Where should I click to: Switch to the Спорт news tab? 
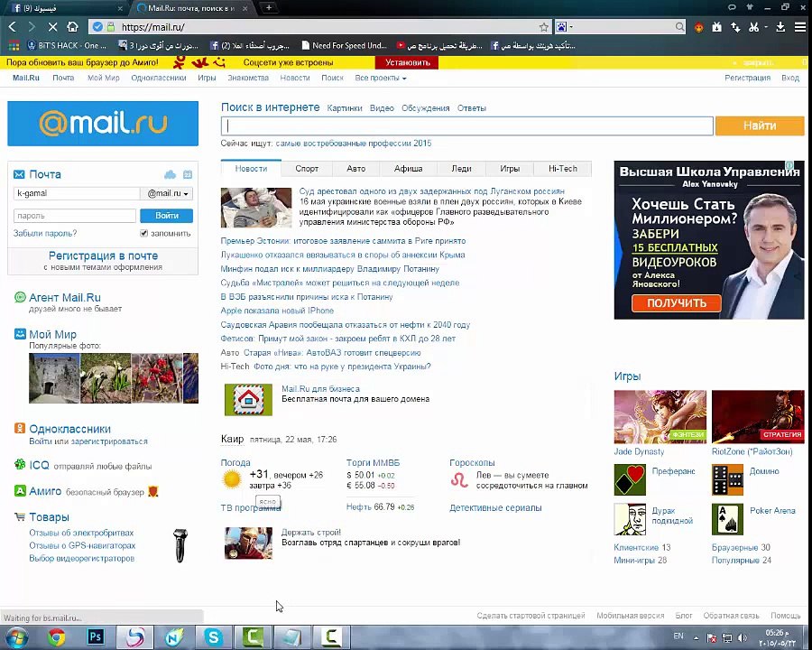coord(307,169)
